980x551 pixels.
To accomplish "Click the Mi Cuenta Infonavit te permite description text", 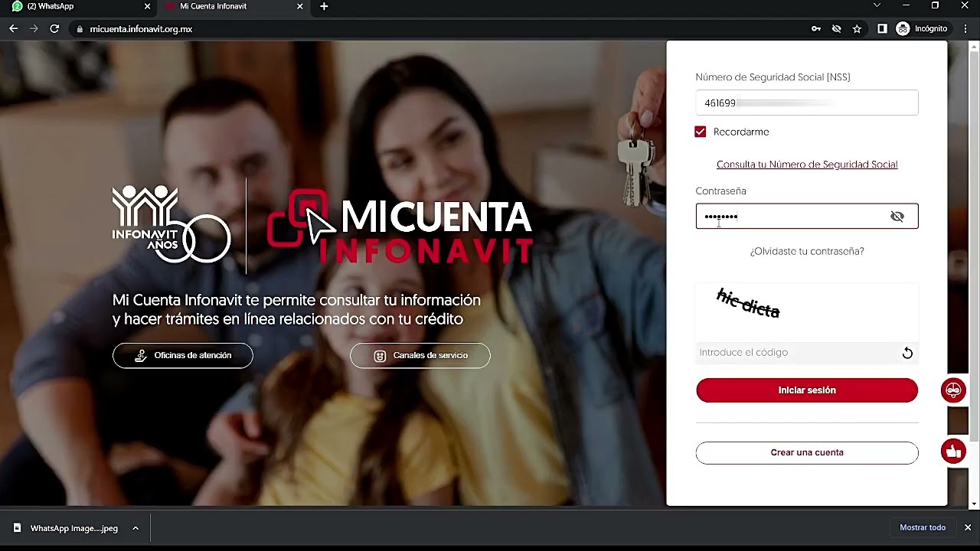I will [x=296, y=309].
